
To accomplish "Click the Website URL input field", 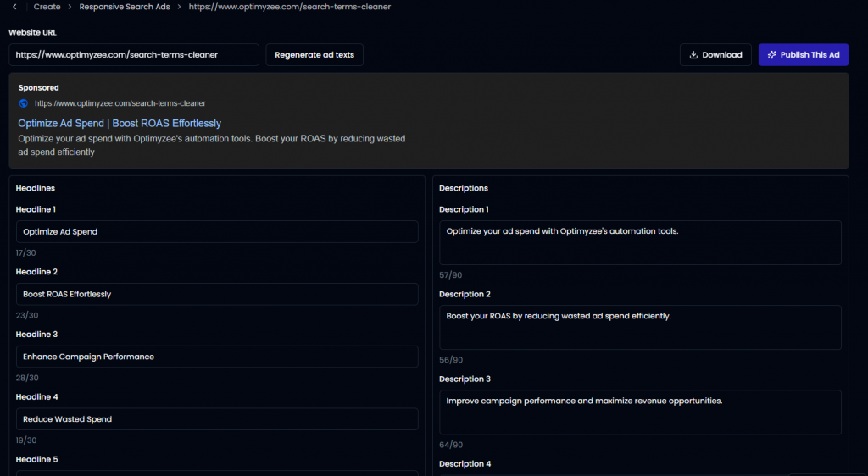I will click(134, 55).
